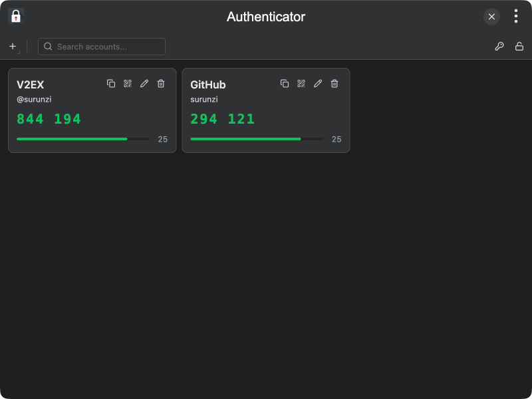Click the GitHub code 294 121
This screenshot has height=399, width=532.
click(x=223, y=120)
